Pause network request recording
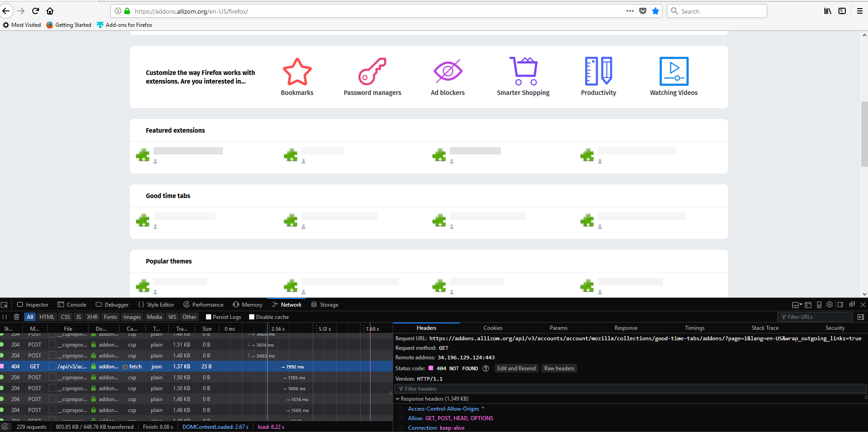The height and width of the screenshot is (432, 868). click(x=5, y=317)
